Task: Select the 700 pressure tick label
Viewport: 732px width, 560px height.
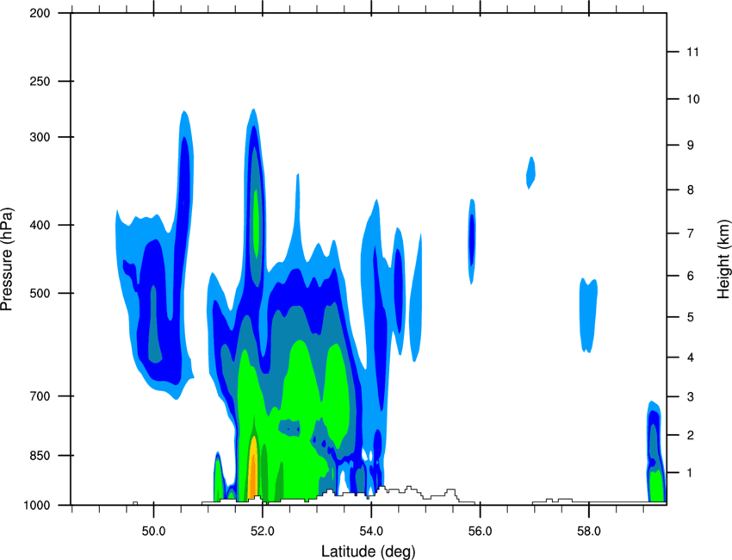Action: [x=40, y=396]
